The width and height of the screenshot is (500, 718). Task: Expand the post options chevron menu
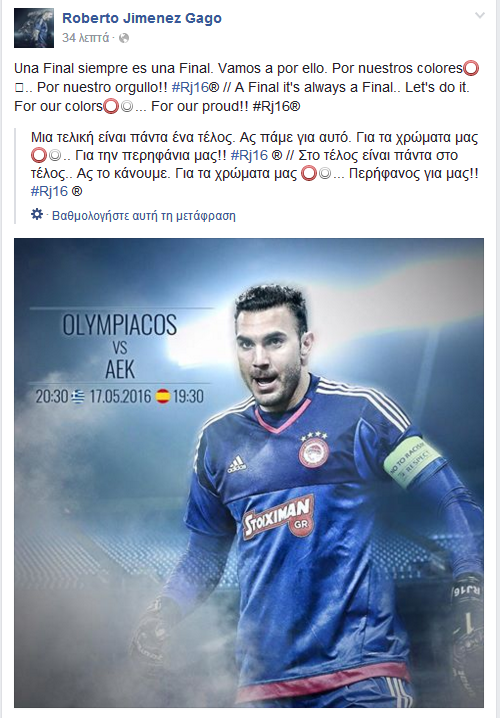click(479, 16)
